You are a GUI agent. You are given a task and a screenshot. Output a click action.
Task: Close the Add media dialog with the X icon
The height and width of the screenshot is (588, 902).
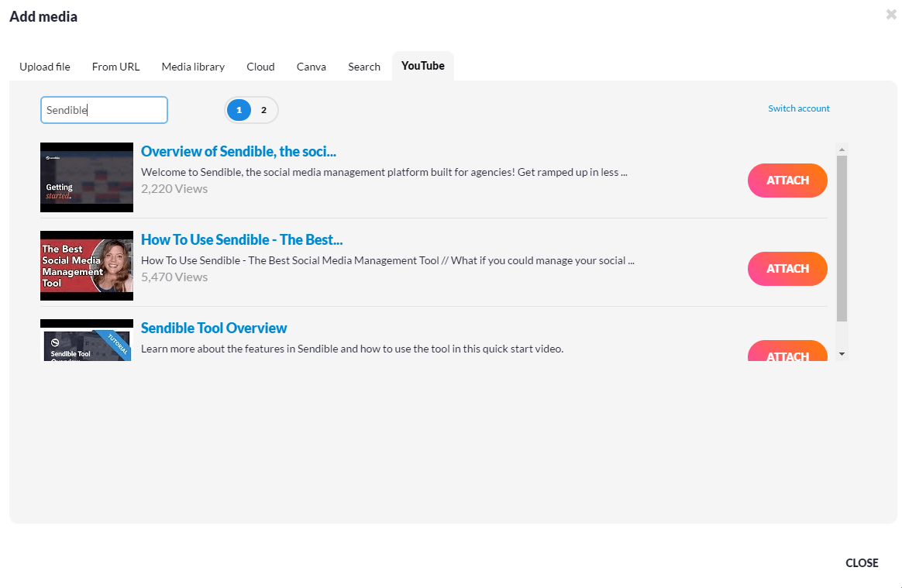click(x=891, y=15)
